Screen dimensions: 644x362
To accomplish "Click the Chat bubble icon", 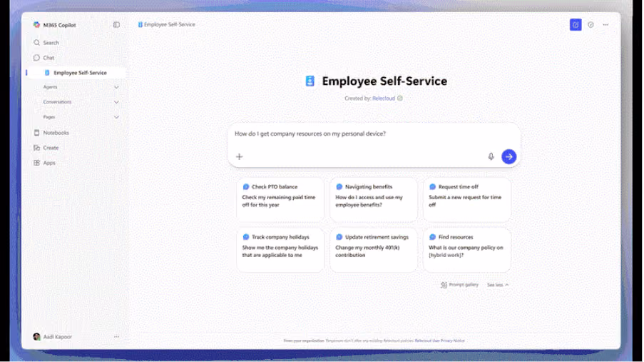I will (36, 58).
